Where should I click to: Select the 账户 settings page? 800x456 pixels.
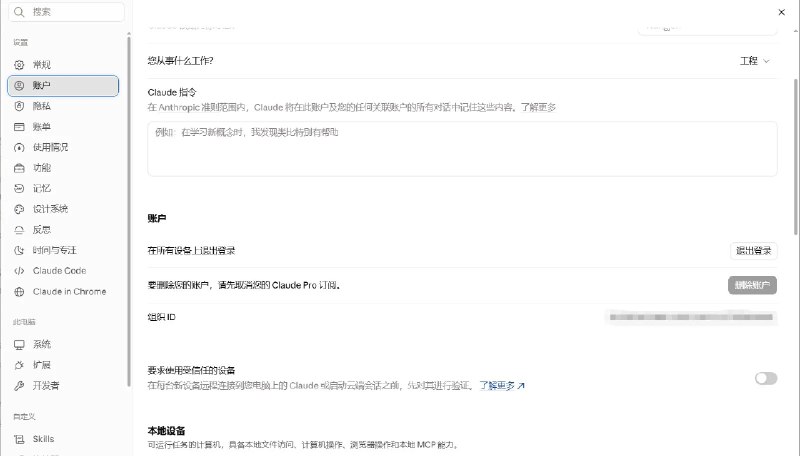(63, 86)
